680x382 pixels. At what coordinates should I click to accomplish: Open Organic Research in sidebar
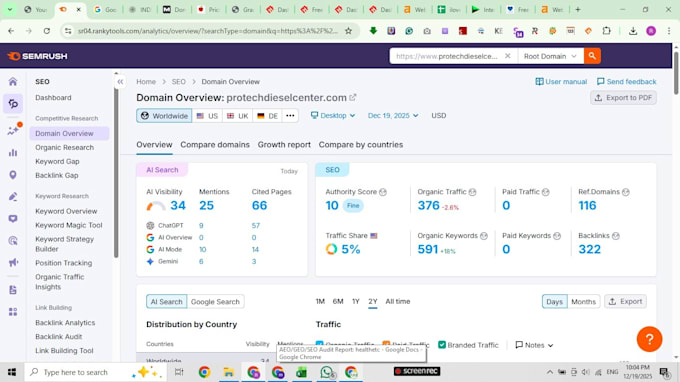64,147
